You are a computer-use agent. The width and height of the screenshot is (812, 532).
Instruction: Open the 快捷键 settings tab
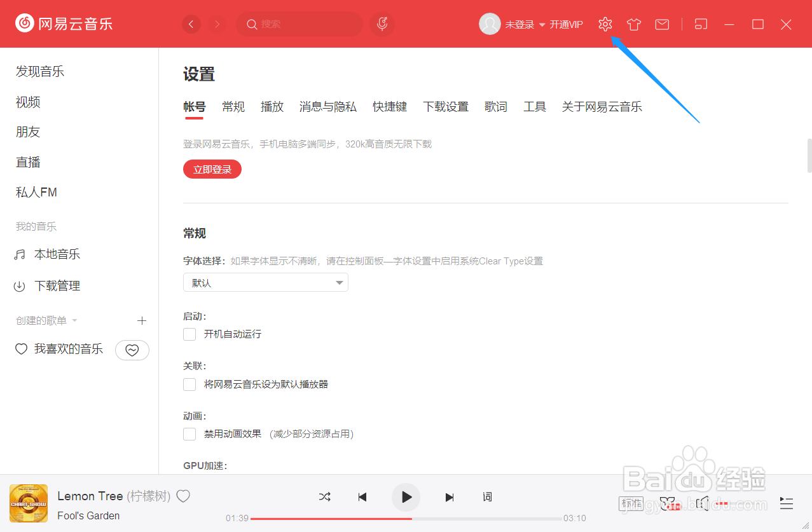click(x=390, y=106)
